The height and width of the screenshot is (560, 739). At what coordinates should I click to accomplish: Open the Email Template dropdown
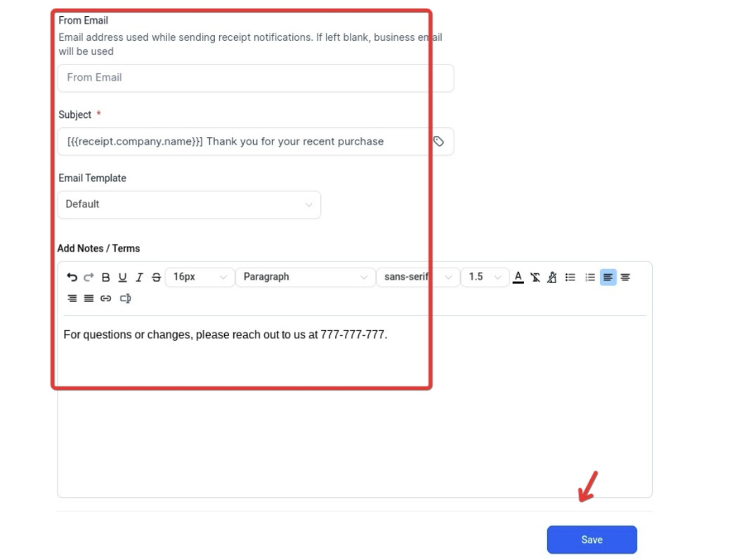190,204
